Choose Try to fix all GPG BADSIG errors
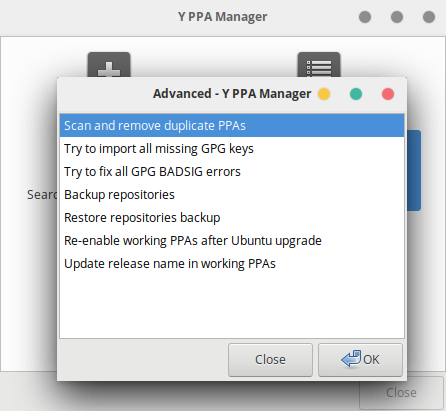This screenshot has width=446, height=411. coord(232,172)
